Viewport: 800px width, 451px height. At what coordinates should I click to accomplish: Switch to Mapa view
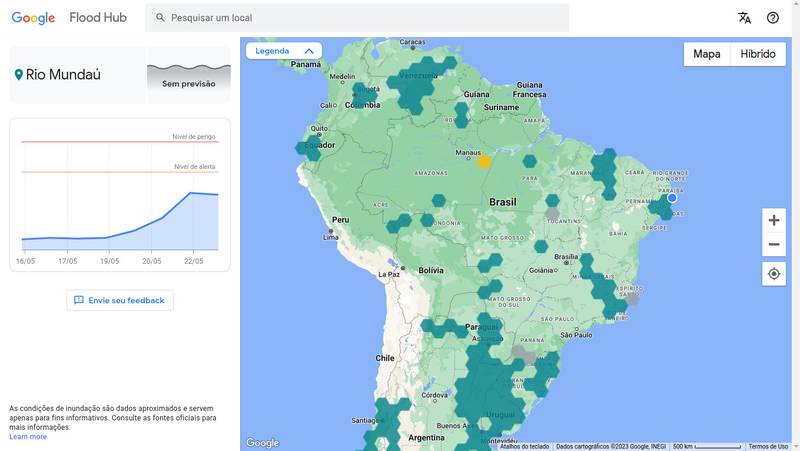pos(707,54)
